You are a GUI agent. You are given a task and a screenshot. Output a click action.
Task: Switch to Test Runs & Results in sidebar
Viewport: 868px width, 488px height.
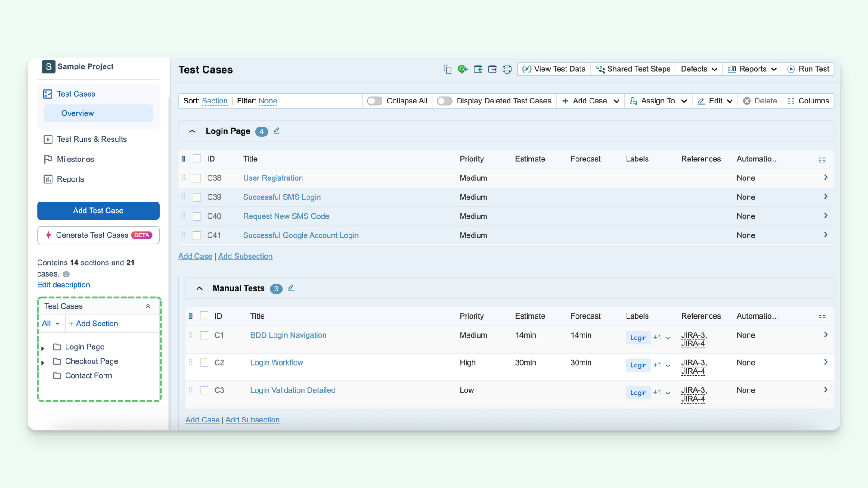coord(91,139)
